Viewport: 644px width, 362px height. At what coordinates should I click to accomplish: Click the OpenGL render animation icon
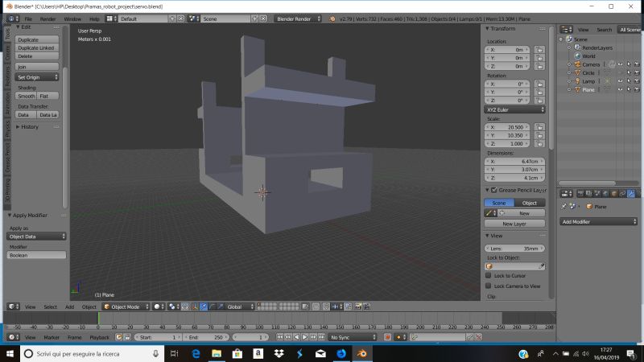coord(367,306)
